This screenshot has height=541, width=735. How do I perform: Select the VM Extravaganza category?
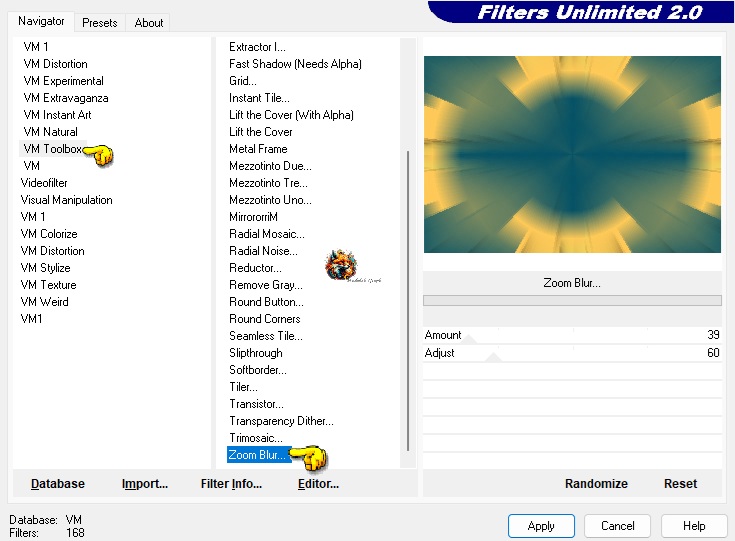click(66, 98)
